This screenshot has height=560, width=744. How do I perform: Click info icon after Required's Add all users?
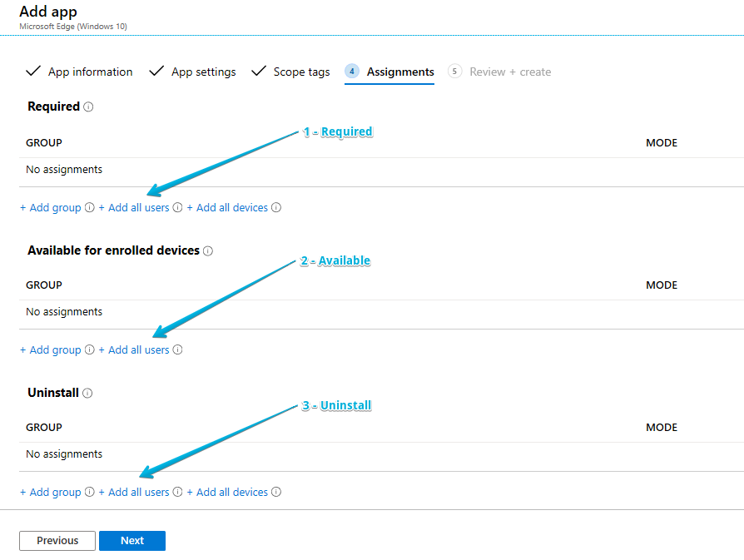point(177,208)
